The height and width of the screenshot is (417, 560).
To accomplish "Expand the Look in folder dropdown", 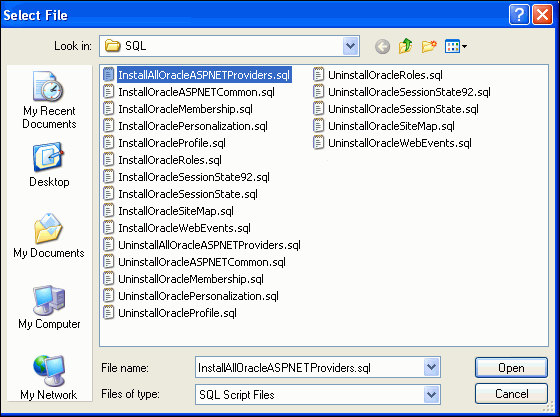I will [x=350, y=46].
